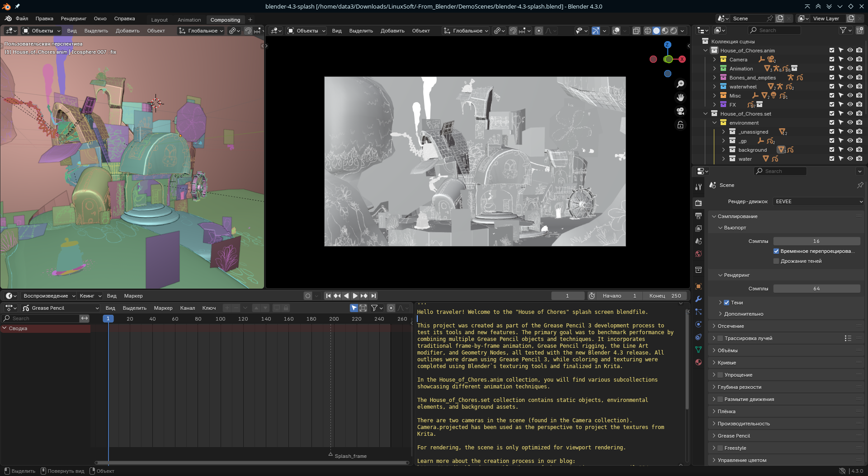Switch to rendered shading in right viewport
This screenshot has height=476, width=868.
coord(674,31)
